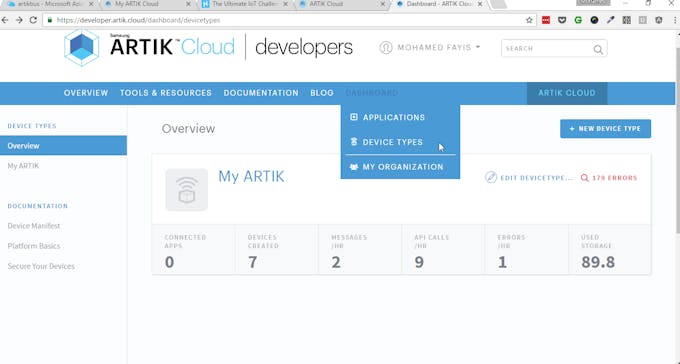The width and height of the screenshot is (680, 364).
Task: Click the Messages/hr stat showing 2
Action: pos(360,250)
